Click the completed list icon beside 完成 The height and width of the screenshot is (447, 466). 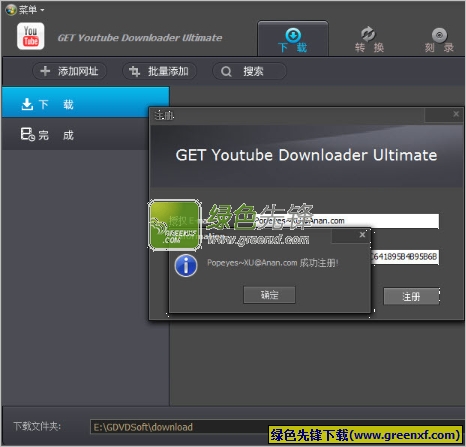(x=28, y=134)
